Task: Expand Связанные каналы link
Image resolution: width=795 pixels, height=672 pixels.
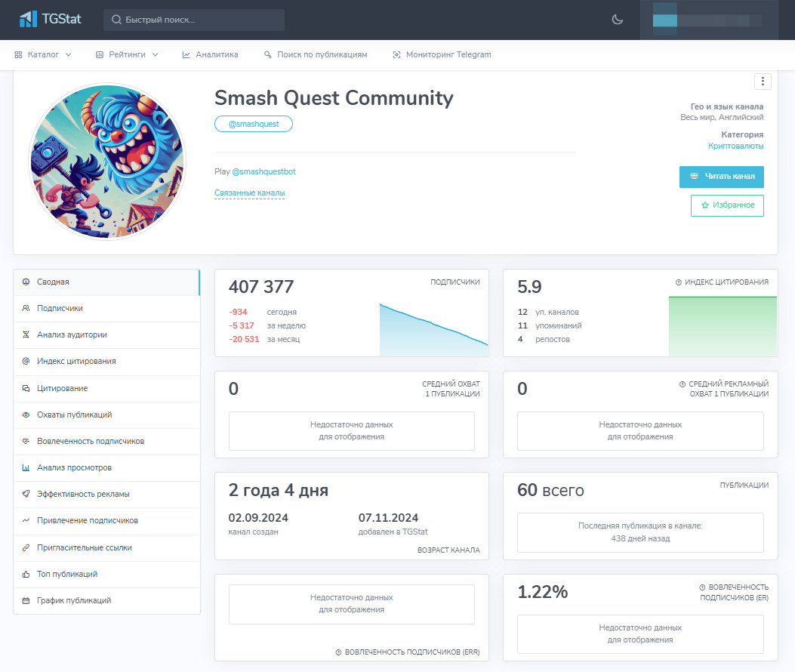Action: coord(249,193)
